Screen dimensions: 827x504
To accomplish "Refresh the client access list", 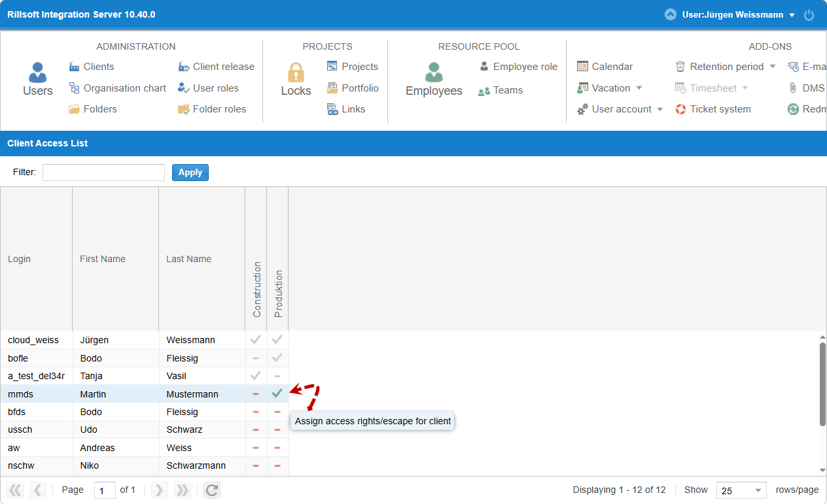I will tap(211, 490).
